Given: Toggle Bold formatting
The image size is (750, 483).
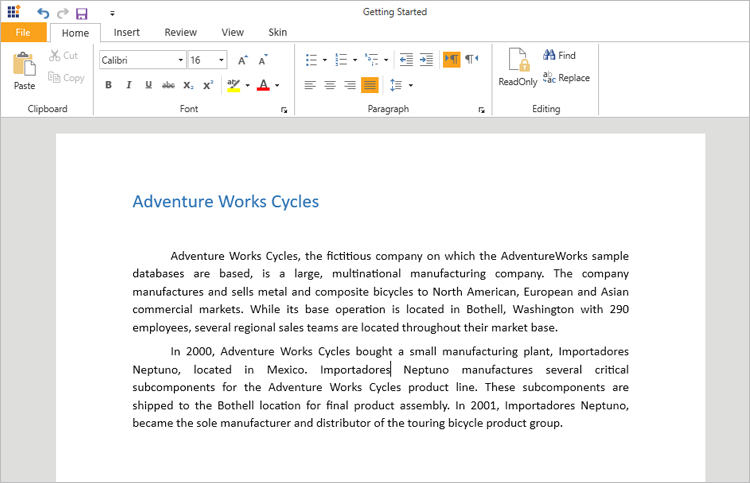Looking at the screenshot, I should click(x=109, y=85).
